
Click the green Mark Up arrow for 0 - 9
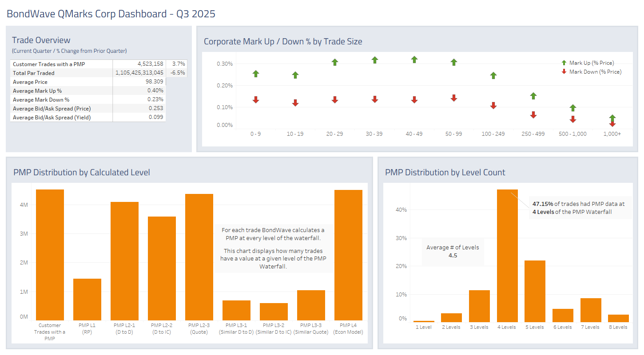point(255,74)
